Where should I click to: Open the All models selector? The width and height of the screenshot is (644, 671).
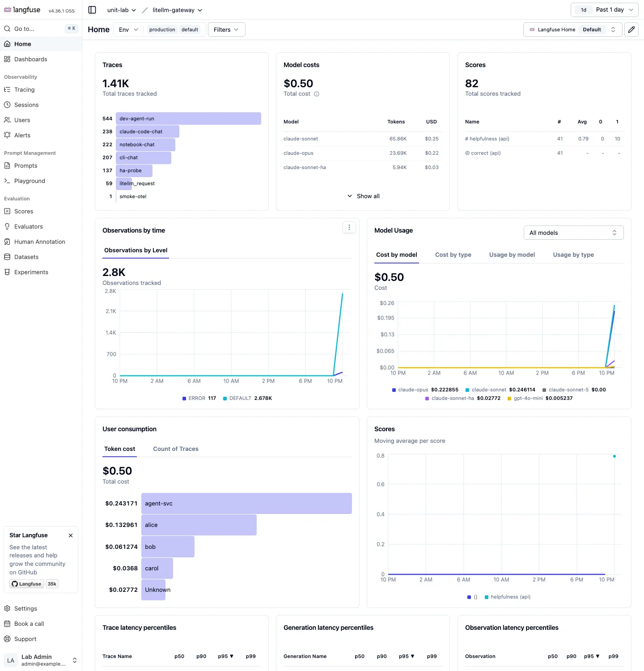tap(573, 233)
